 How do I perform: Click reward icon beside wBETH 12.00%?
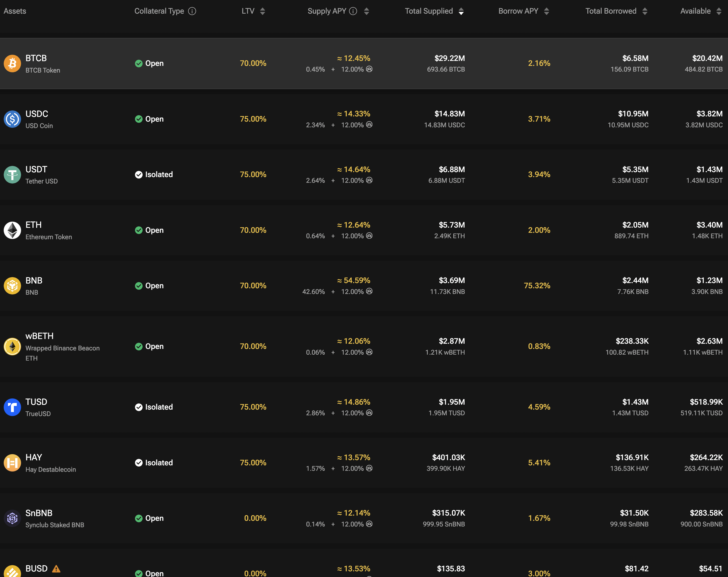(x=369, y=352)
